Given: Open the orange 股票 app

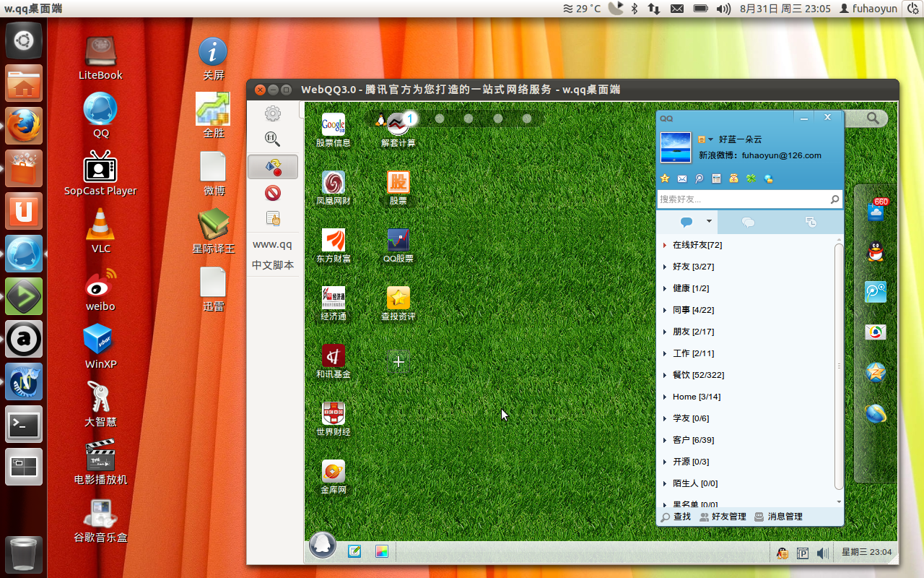Looking at the screenshot, I should tap(398, 182).
